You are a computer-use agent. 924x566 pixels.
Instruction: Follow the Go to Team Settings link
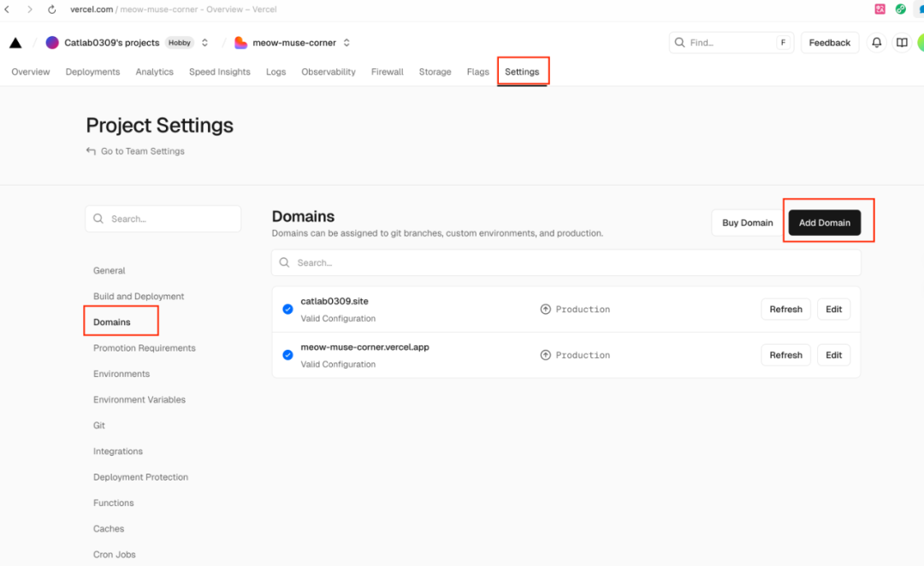pos(143,151)
